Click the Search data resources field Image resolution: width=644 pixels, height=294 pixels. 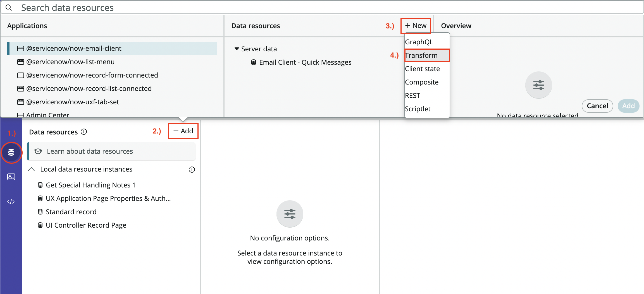(321, 8)
